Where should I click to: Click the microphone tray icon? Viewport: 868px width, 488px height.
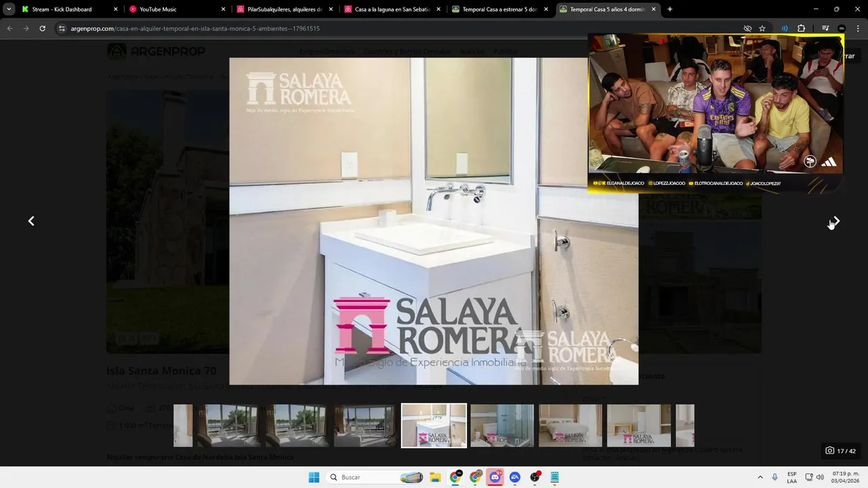pyautogui.click(x=775, y=477)
